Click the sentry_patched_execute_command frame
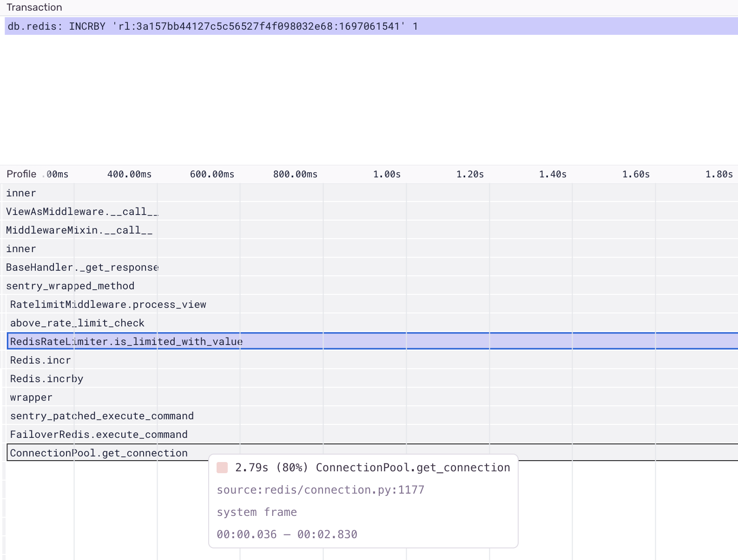This screenshot has width=738, height=560. 102,416
